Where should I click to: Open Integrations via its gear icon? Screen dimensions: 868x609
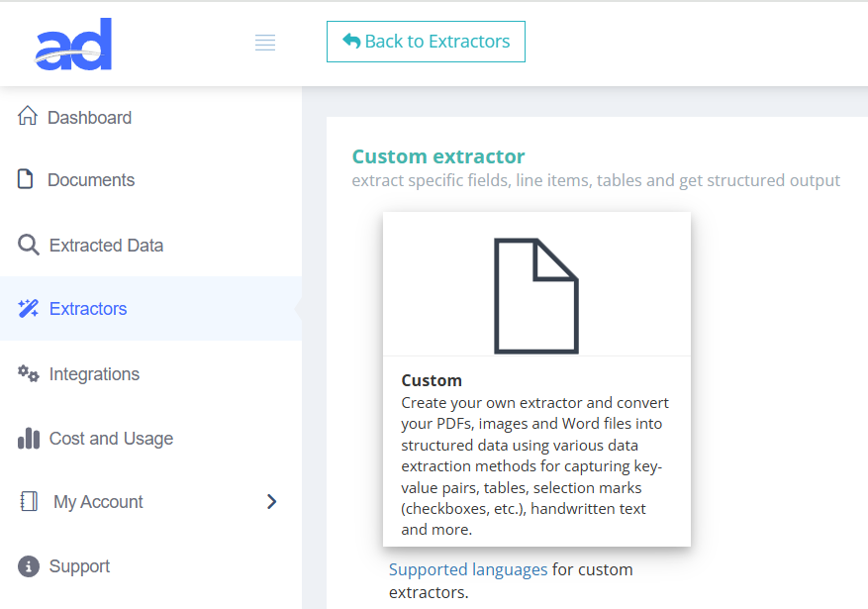click(x=28, y=373)
